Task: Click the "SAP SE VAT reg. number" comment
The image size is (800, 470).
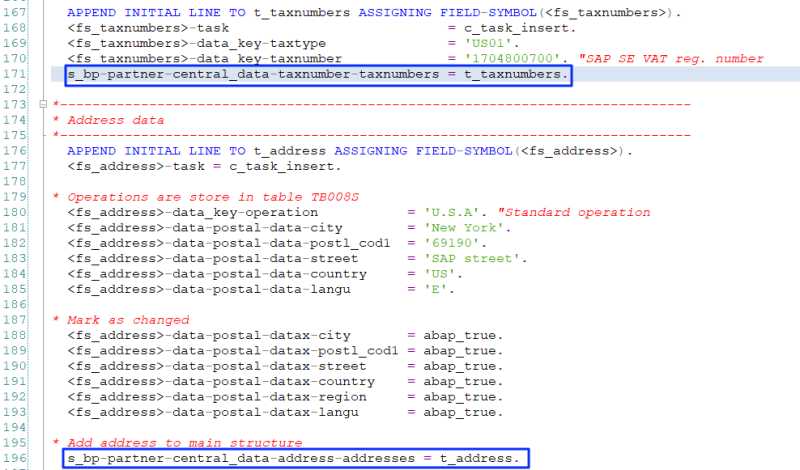Action: (x=671, y=59)
